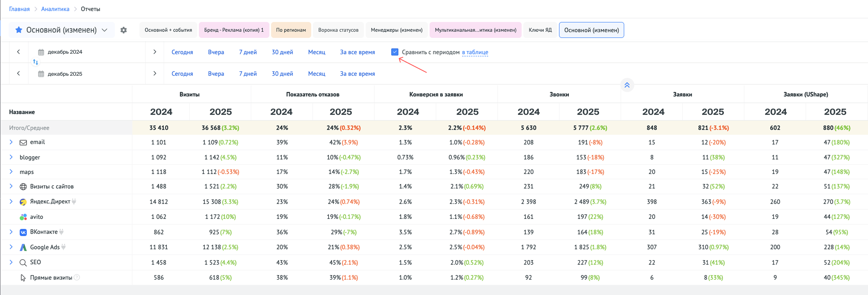This screenshot has height=295, width=868.
Task: Open the По регионам tab
Action: [x=291, y=30]
